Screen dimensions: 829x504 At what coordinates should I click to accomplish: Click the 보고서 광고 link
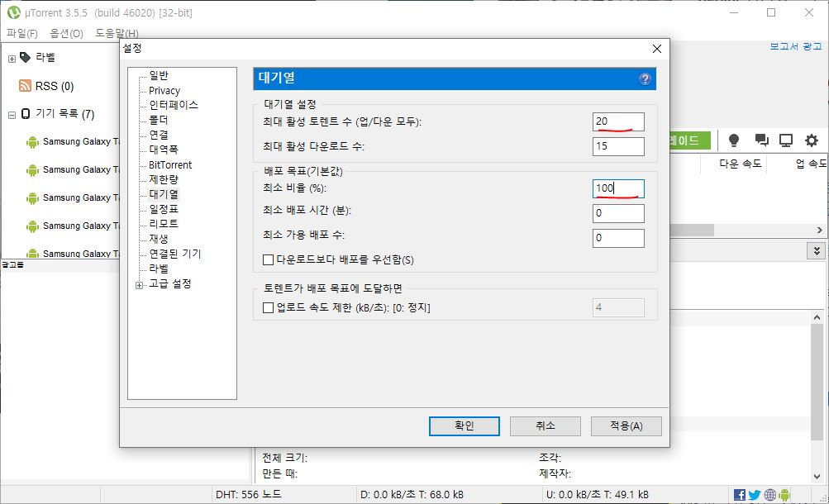click(796, 46)
